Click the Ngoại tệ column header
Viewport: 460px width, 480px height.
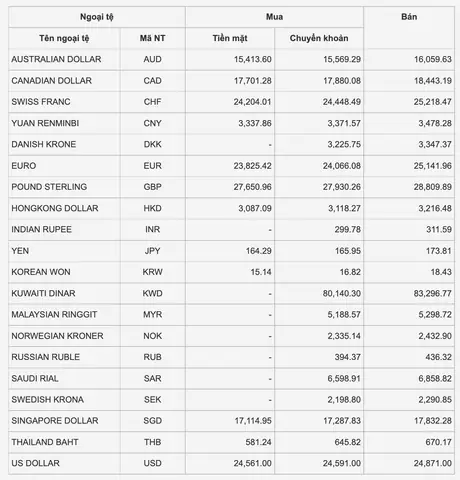pos(97,17)
